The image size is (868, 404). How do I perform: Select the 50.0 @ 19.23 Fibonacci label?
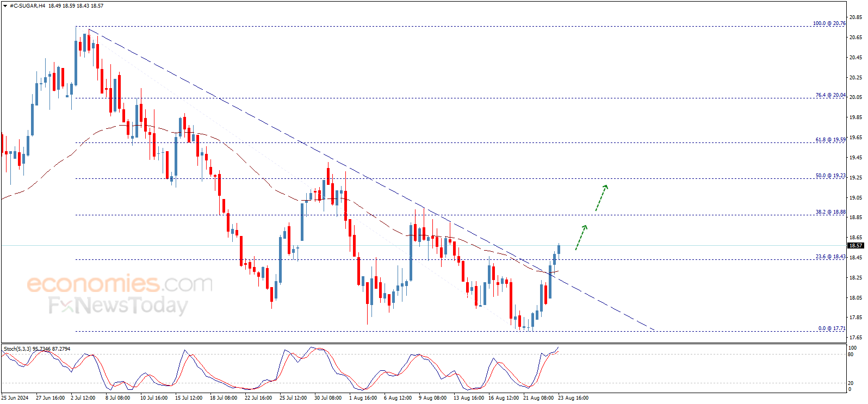click(x=830, y=176)
